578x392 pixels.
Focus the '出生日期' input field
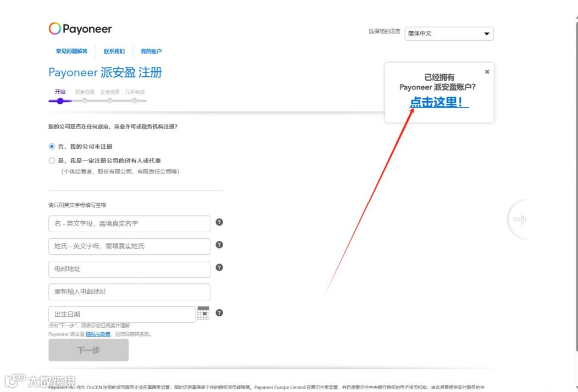(122, 315)
